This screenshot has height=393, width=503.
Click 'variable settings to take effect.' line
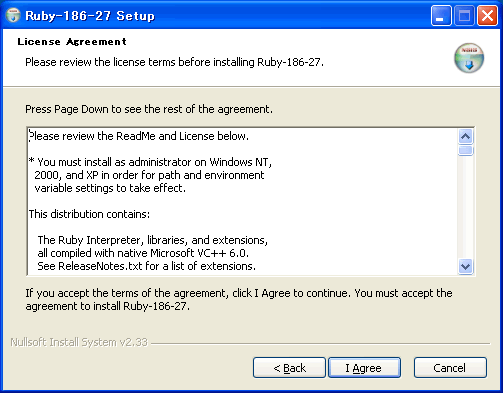(110, 188)
